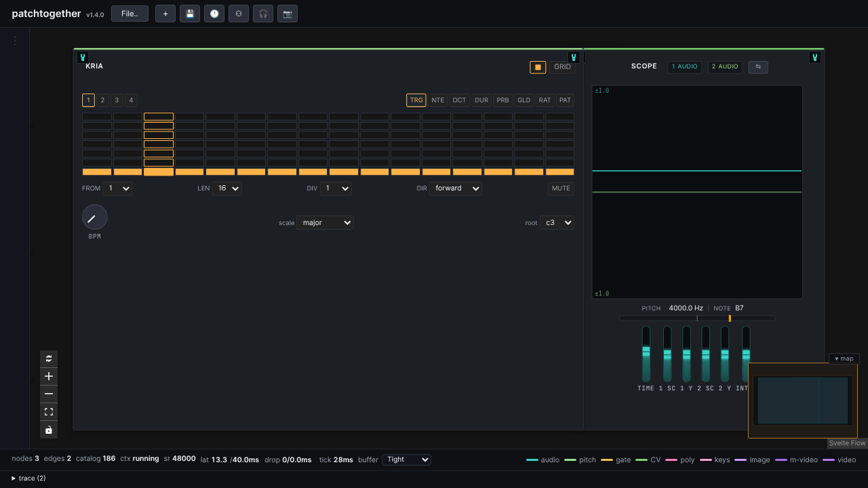The width and height of the screenshot is (868, 488).
Task: Open the DIR dropdown showing forward
Action: point(456,188)
